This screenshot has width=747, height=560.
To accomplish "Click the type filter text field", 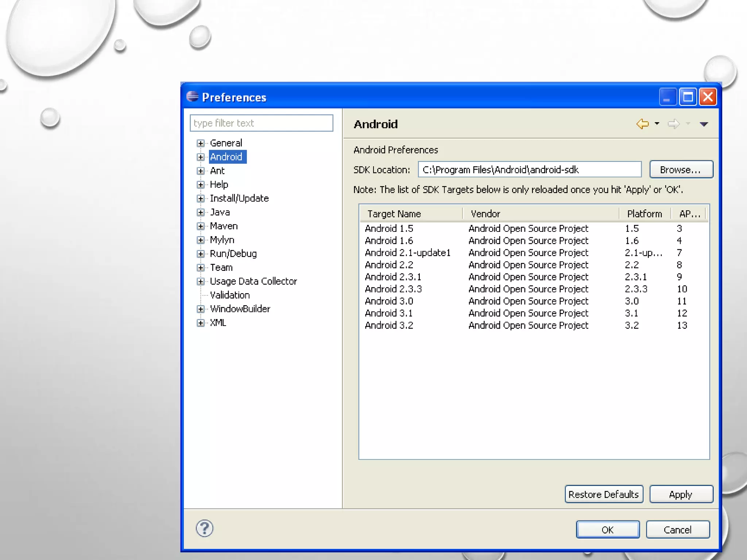I will [x=261, y=123].
